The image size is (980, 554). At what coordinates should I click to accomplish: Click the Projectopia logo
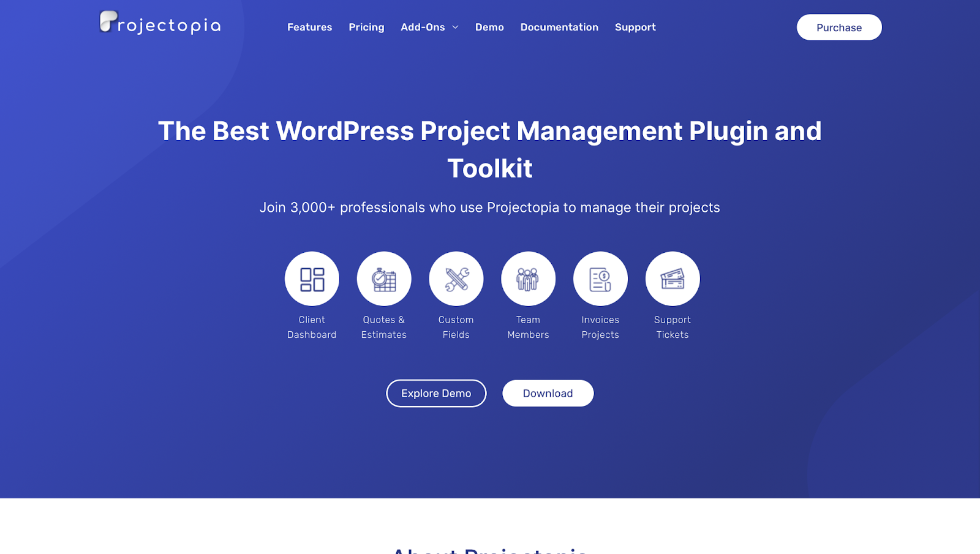pos(160,23)
